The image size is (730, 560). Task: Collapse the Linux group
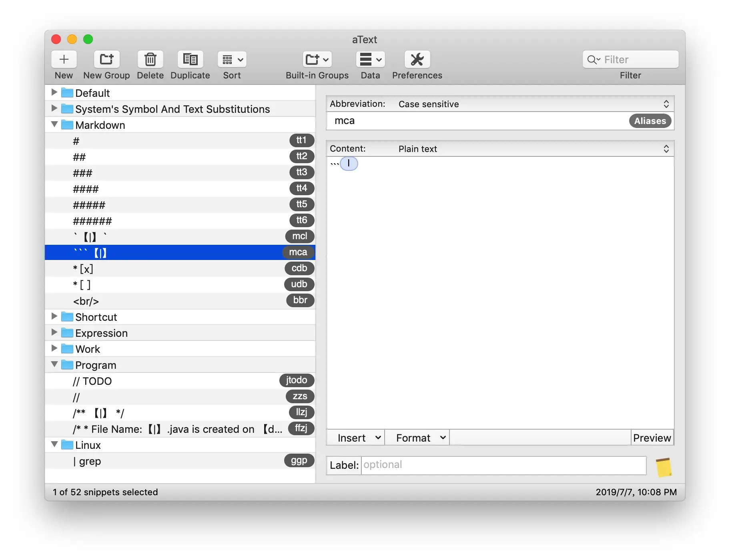pos(54,444)
